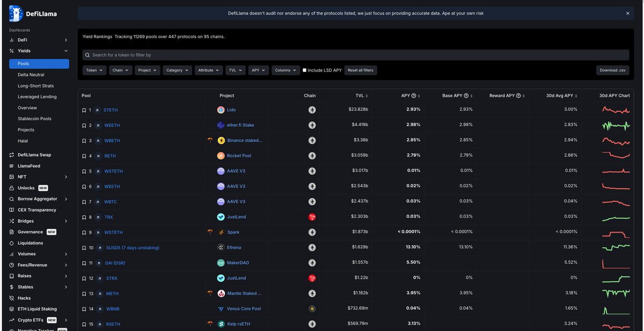Bookmark the SUSDE pool
Screen dimensions: 644x331
pyautogui.click(x=84, y=248)
